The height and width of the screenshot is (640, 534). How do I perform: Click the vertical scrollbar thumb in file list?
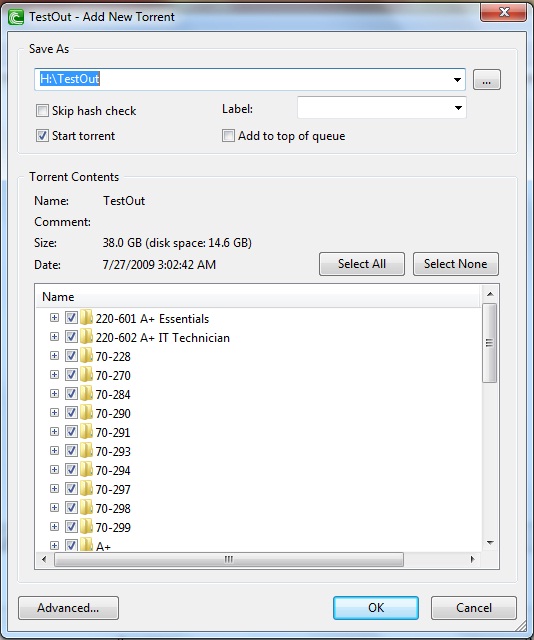coord(490,343)
